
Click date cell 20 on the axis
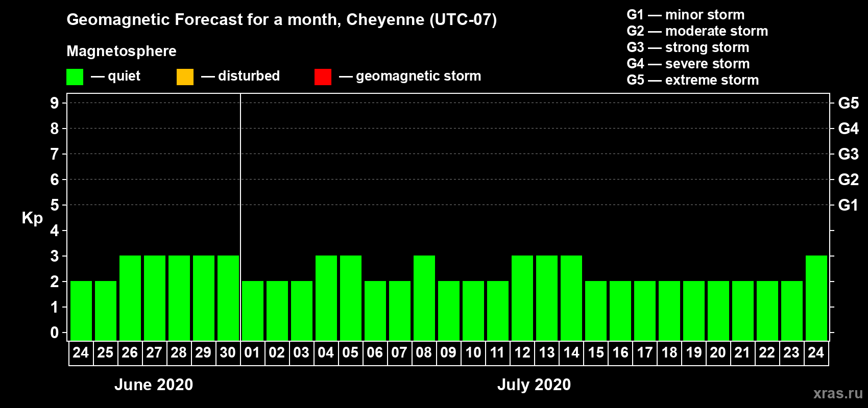[x=718, y=353]
